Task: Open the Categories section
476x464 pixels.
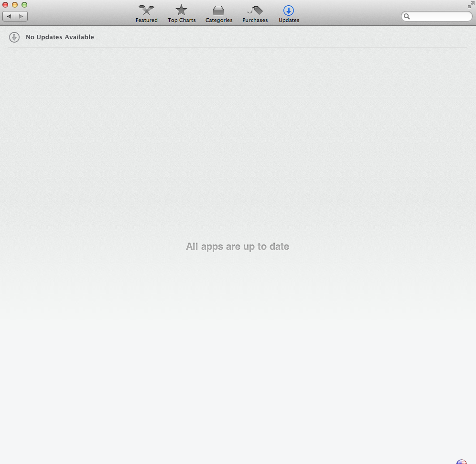Action: (218, 14)
